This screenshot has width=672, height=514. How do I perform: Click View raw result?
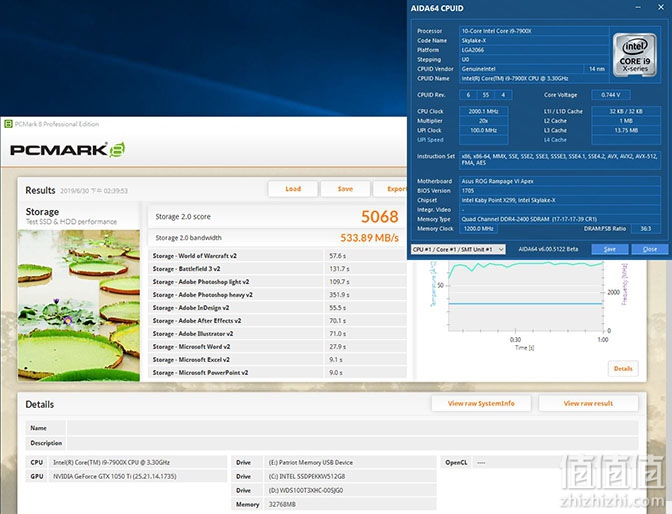click(x=588, y=403)
